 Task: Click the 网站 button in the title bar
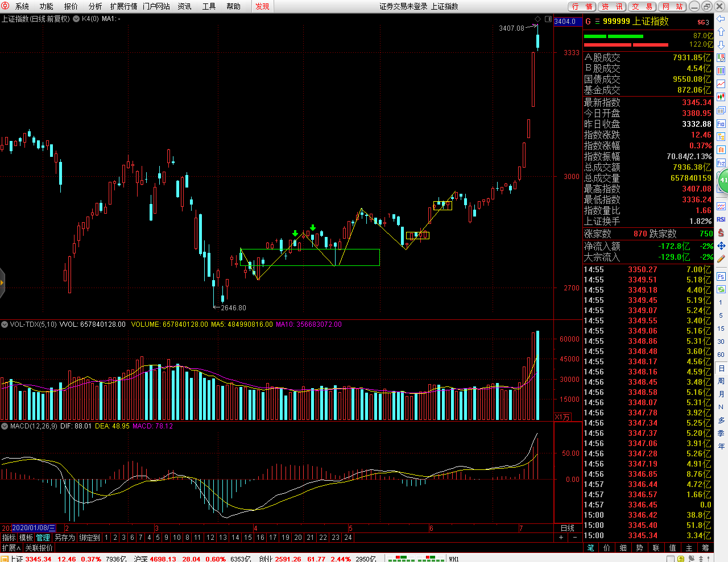click(672, 6)
